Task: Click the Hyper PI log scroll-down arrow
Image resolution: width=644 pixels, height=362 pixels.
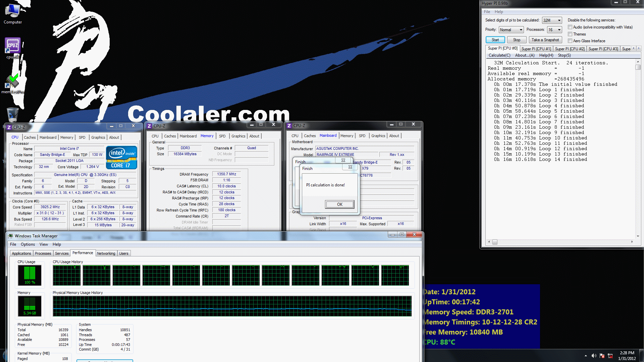Action: 638,236
